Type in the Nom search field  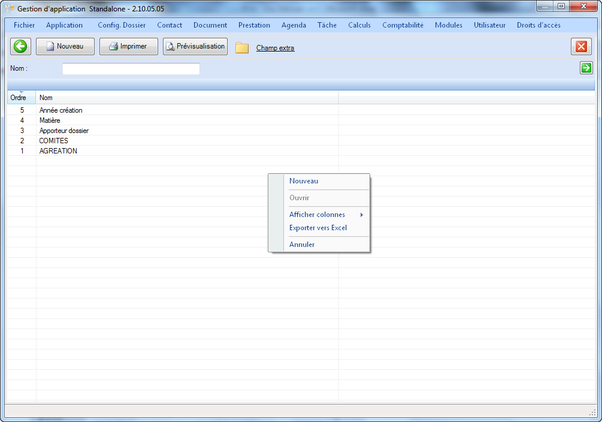pyautogui.click(x=131, y=69)
